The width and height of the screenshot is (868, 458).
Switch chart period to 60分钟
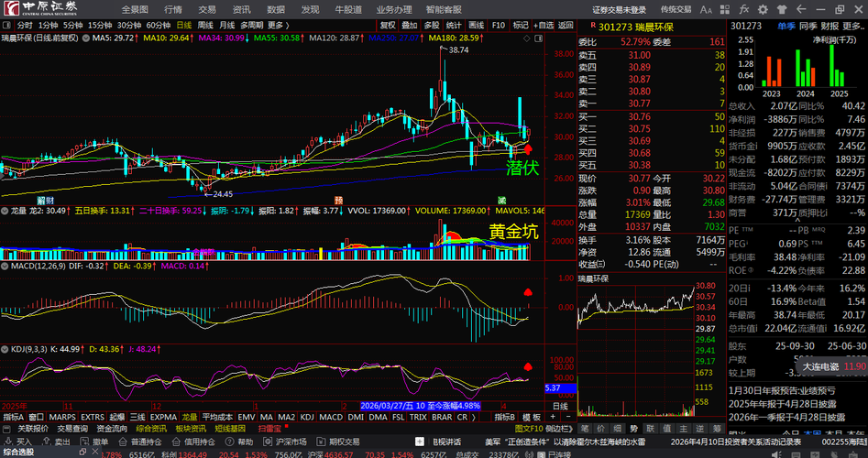tap(159, 25)
